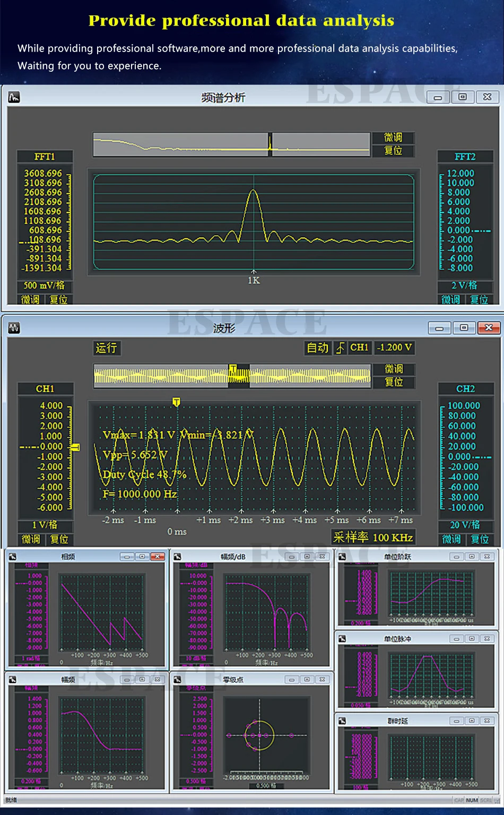Click 微调 under FFT1 scale

(x=31, y=300)
